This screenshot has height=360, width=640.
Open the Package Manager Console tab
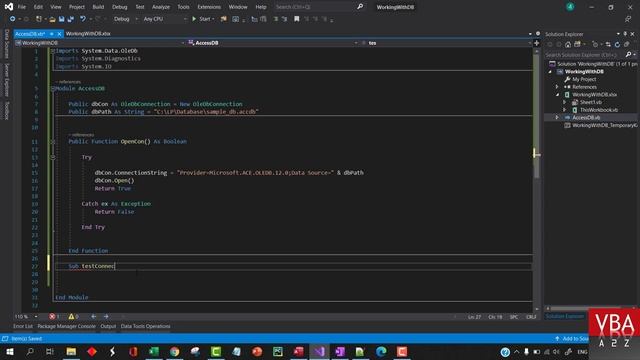(x=67, y=326)
